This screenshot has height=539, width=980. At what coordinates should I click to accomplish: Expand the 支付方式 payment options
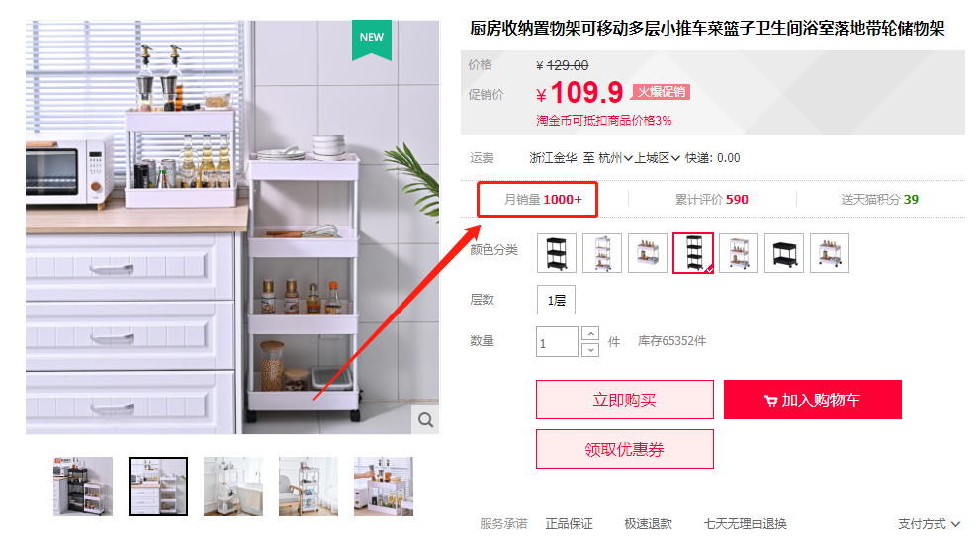(929, 524)
